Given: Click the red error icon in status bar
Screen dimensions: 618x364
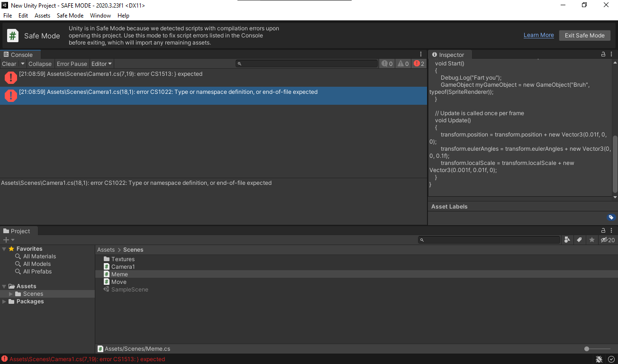Looking at the screenshot, I should point(4,359).
